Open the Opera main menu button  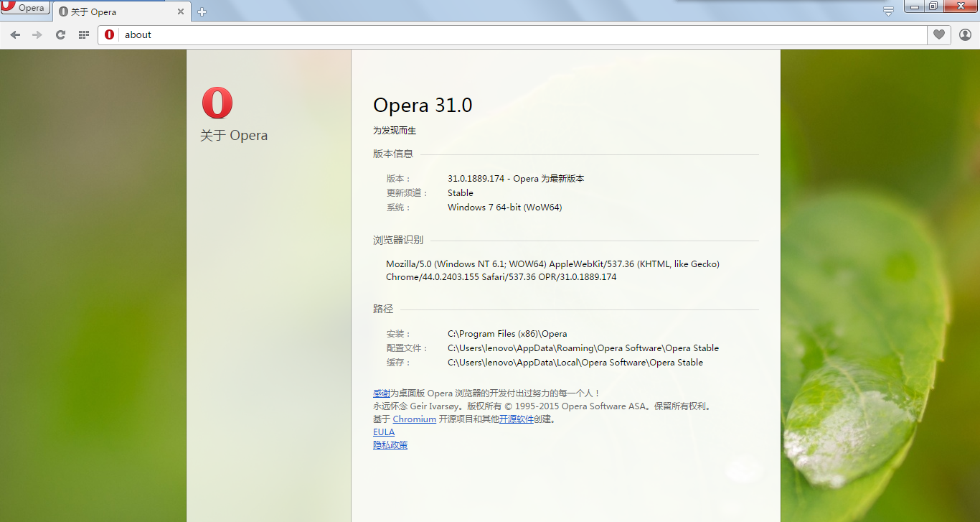tap(24, 8)
